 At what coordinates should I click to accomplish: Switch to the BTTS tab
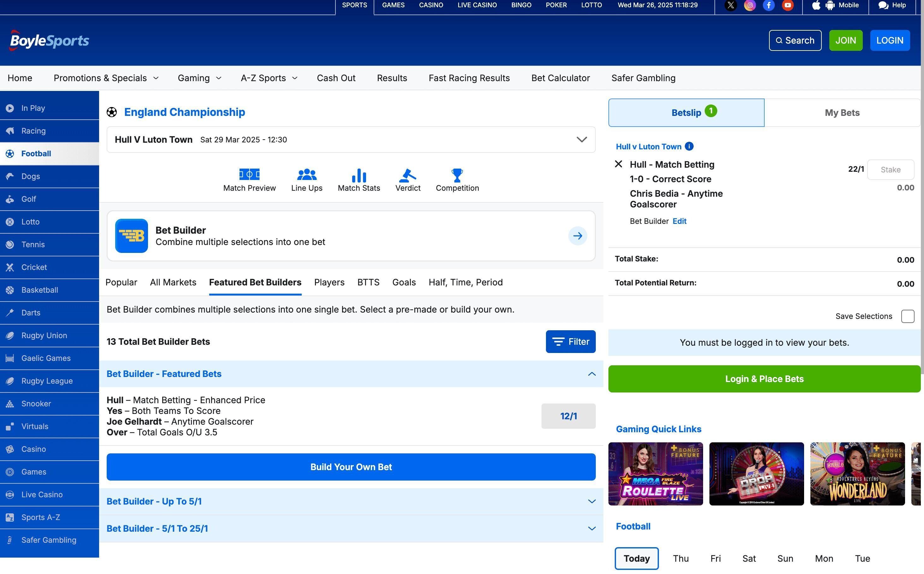point(368,283)
